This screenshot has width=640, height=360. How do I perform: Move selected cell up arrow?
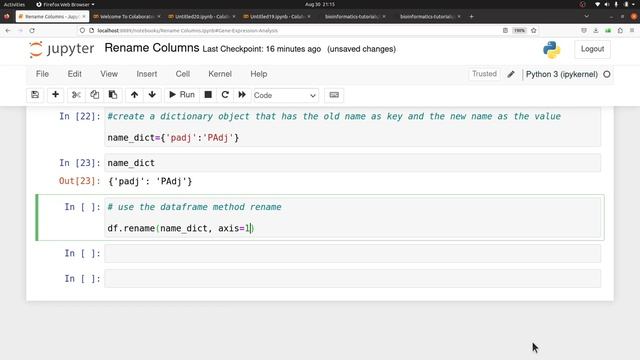[134, 95]
